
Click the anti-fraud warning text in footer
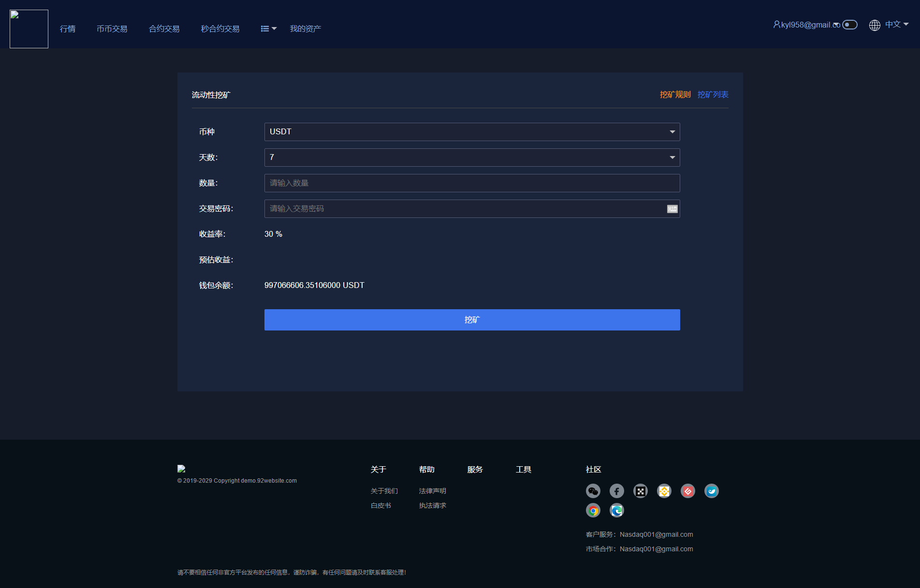292,573
